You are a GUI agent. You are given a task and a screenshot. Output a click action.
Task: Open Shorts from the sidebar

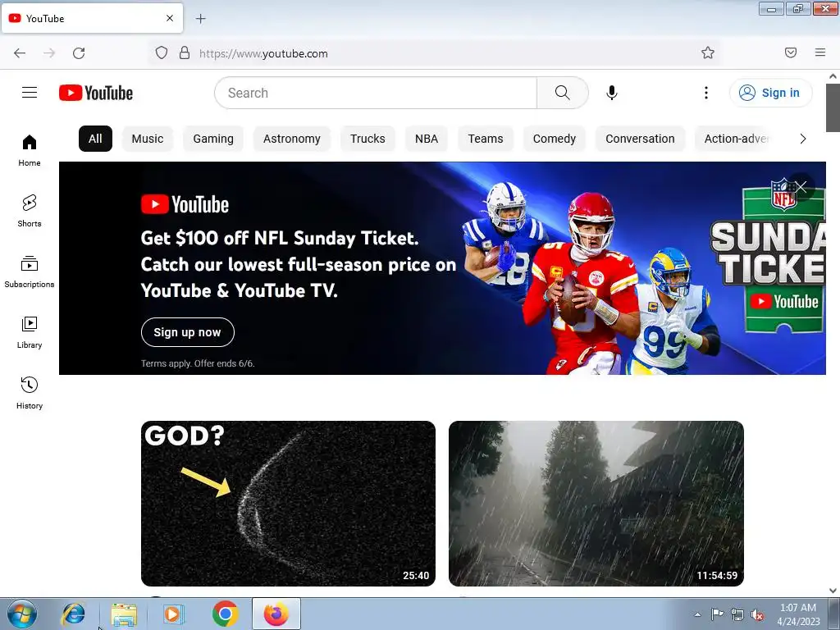click(30, 211)
